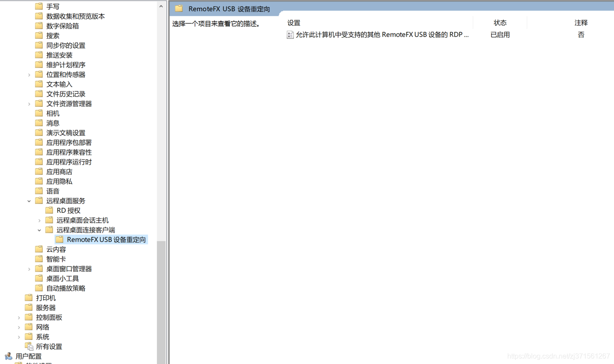Screen dimensions: 614x364
Task: Expand the 文件资源管理器 node
Action: 29,104
